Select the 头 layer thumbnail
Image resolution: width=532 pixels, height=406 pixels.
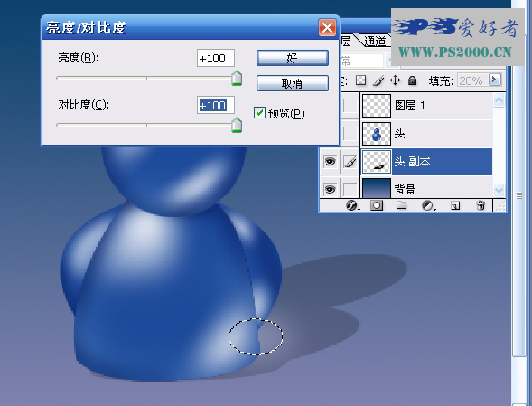(377, 134)
